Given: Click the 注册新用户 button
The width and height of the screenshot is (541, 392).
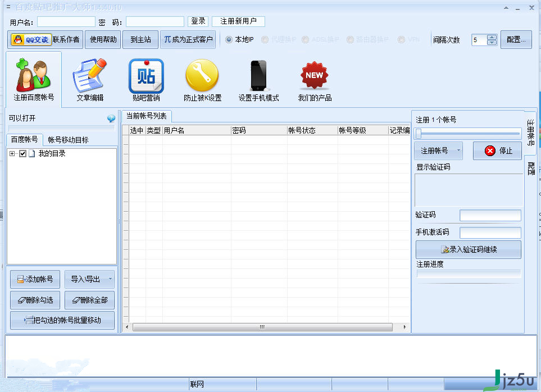Looking at the screenshot, I should (238, 21).
